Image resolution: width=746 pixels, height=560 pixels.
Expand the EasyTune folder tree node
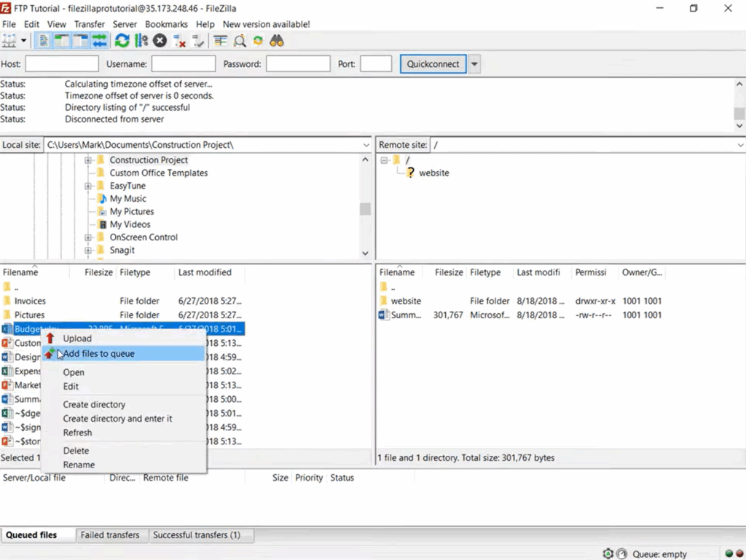coord(88,186)
